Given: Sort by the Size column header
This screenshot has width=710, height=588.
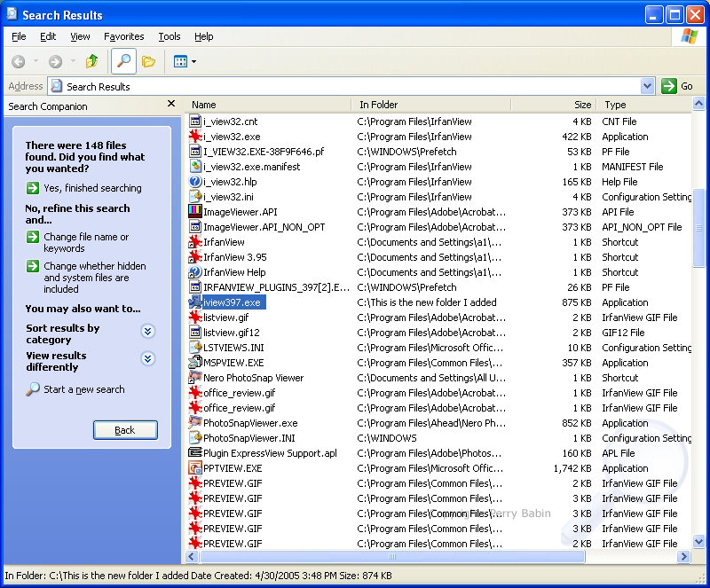Looking at the screenshot, I should [554, 105].
